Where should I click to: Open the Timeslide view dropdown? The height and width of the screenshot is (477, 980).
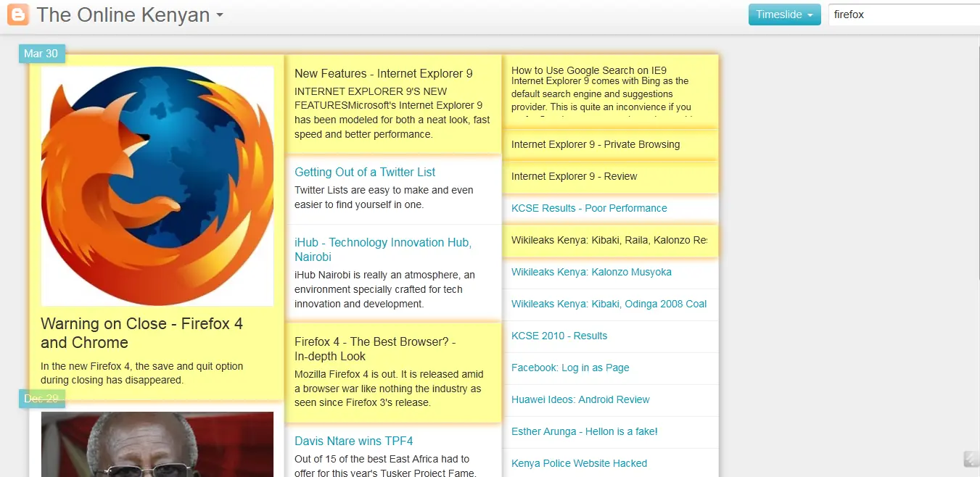784,14
